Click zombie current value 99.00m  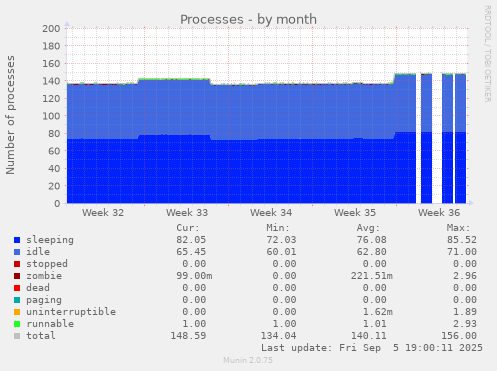(194, 276)
